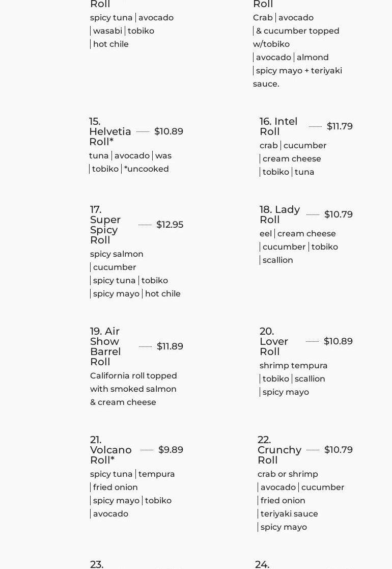Select the Air Show Barrel Roll heading
The width and height of the screenshot is (392, 569).
[x=105, y=346]
